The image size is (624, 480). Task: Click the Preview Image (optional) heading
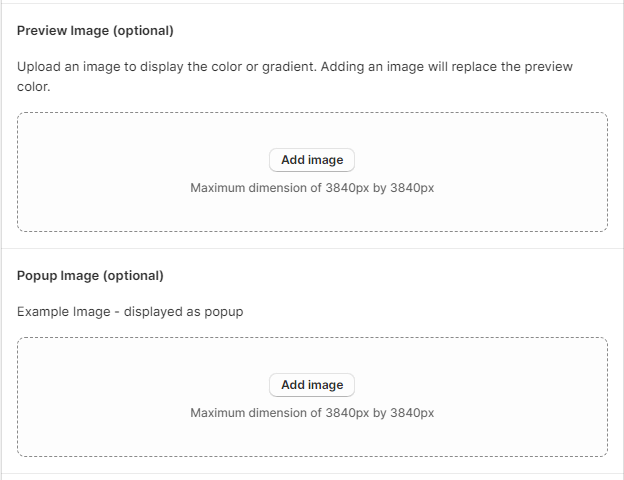(x=95, y=31)
